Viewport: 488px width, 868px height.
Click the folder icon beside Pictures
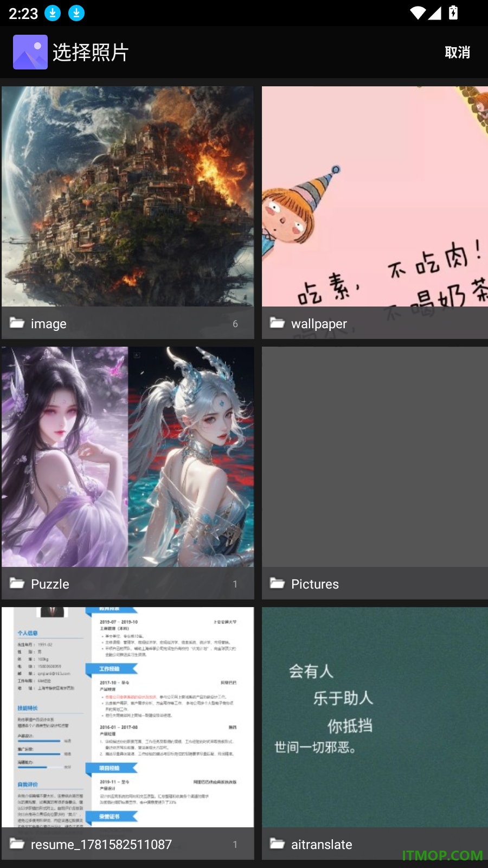(x=277, y=583)
